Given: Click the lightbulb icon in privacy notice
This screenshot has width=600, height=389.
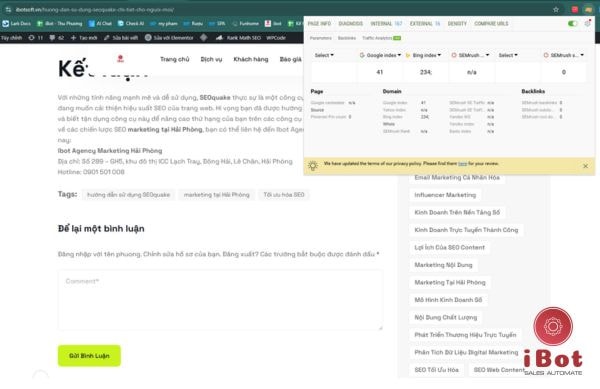Looking at the screenshot, I should [313, 166].
